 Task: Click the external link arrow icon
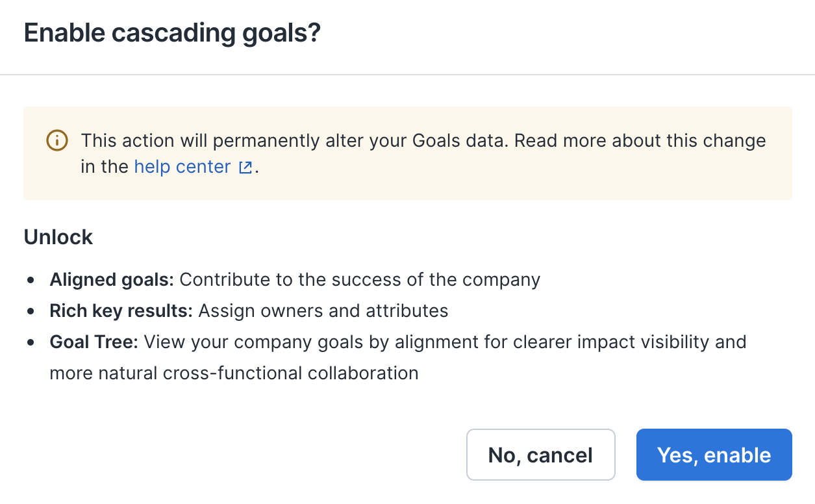point(245,168)
